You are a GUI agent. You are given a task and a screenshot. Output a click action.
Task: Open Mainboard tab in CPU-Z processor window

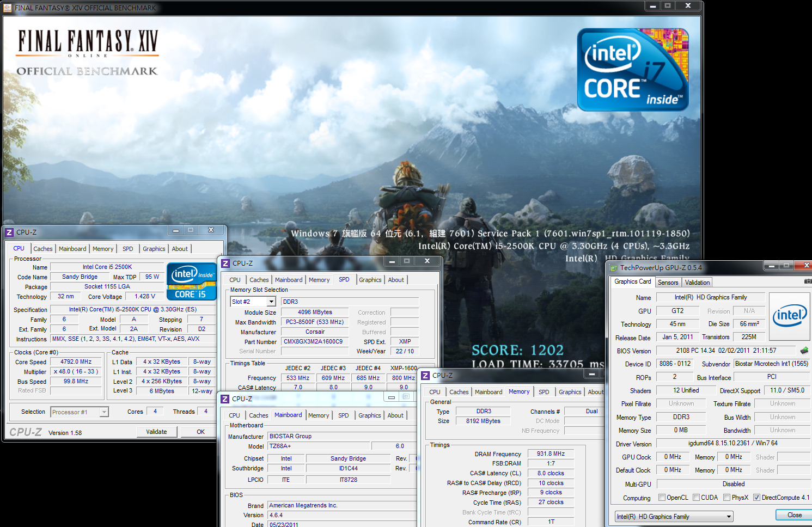tap(72, 249)
